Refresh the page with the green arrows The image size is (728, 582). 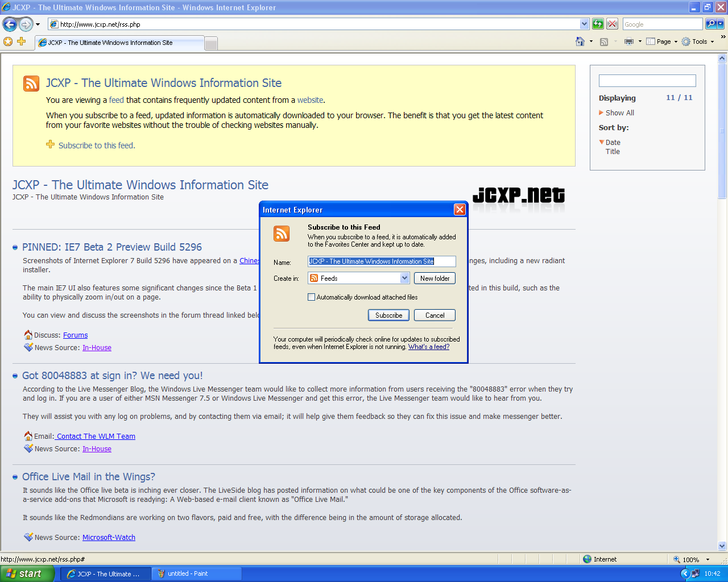point(598,24)
